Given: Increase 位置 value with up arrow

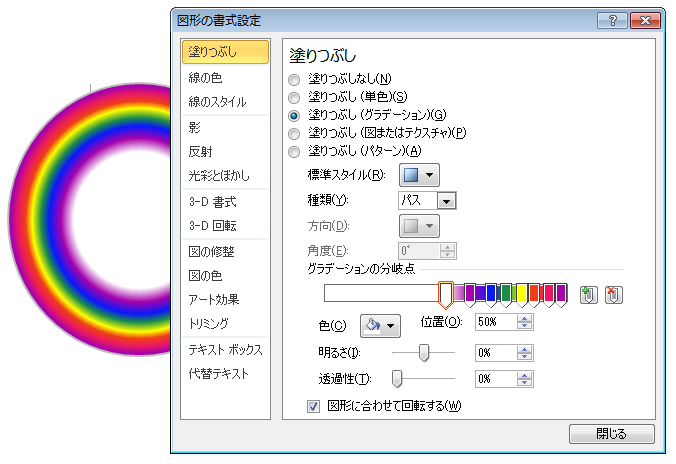Looking at the screenshot, I should click(x=525, y=319).
